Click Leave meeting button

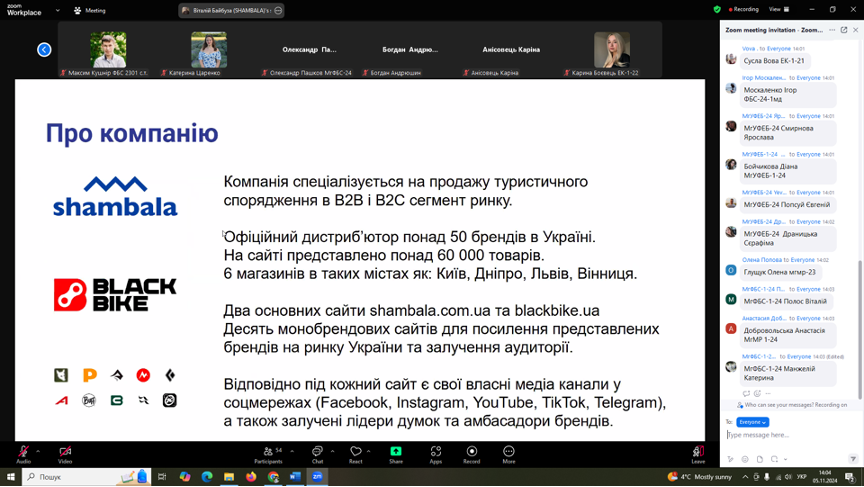coord(698,454)
